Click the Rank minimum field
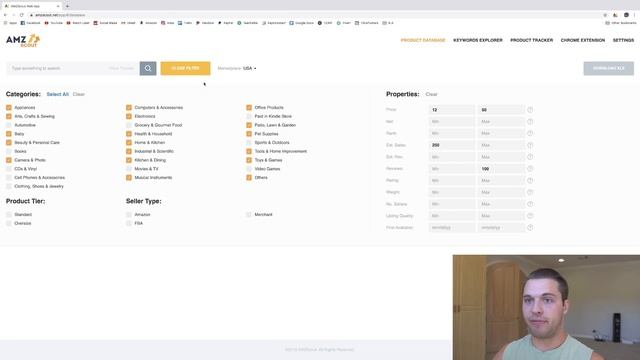 click(x=451, y=133)
